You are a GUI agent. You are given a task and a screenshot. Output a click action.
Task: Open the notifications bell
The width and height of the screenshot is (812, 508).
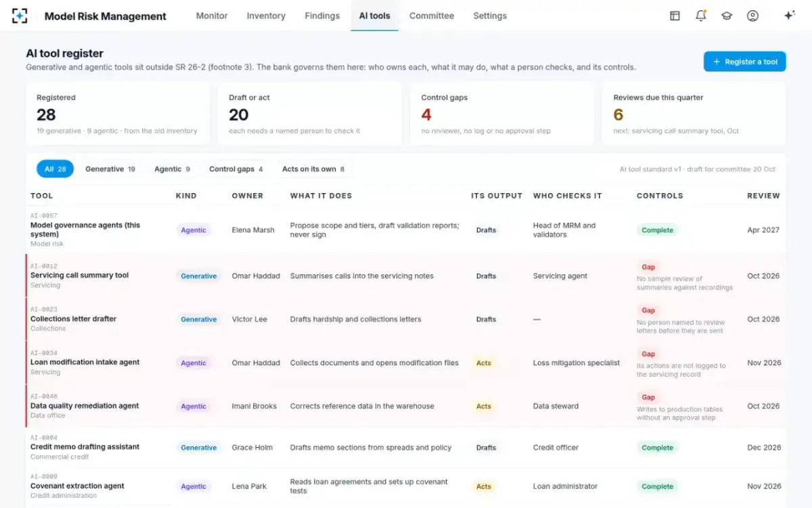click(701, 16)
